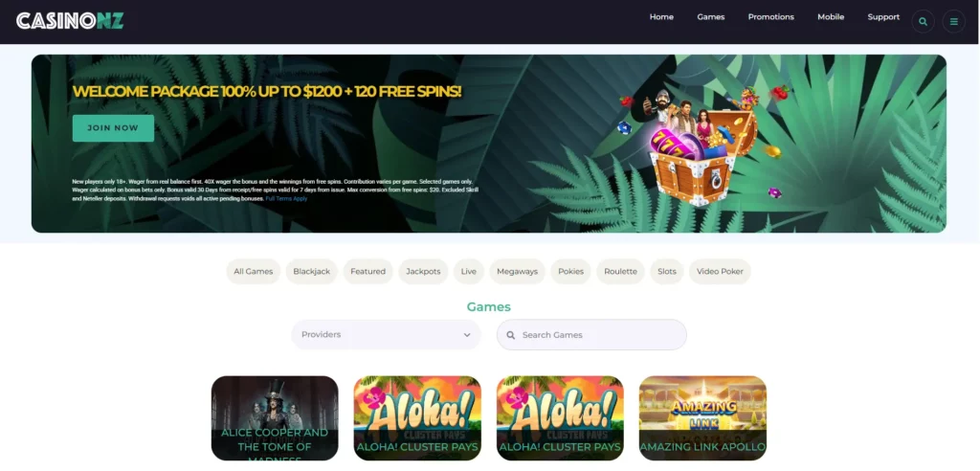This screenshot has height=471, width=980.
Task: Open Alice Cooper Tome of Madness thumbnail
Action: pyautogui.click(x=275, y=417)
